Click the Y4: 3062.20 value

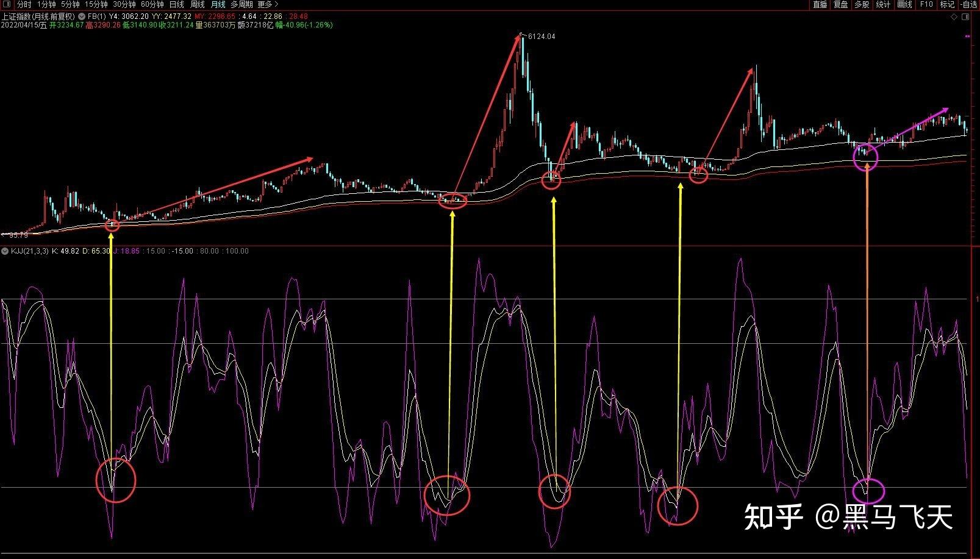pyautogui.click(x=129, y=16)
